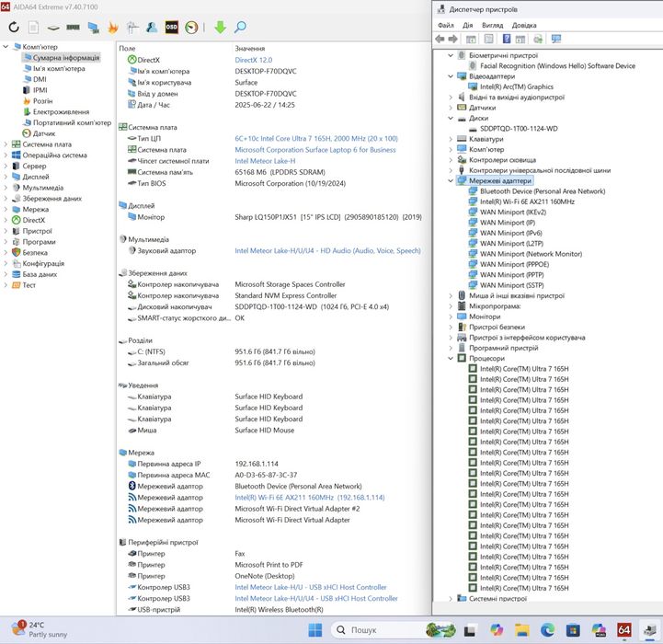
Task: Click the magnifier search icon in AIDA64
Action: (x=240, y=28)
